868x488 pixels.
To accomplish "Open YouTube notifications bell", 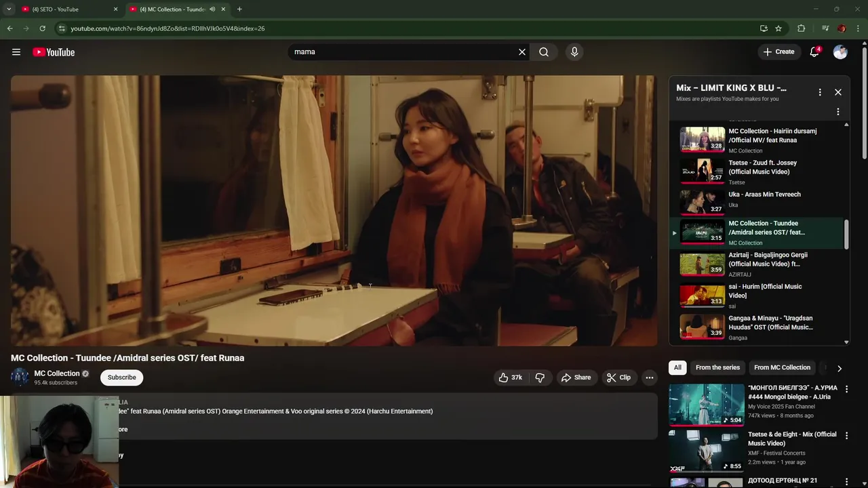I will coord(814,52).
